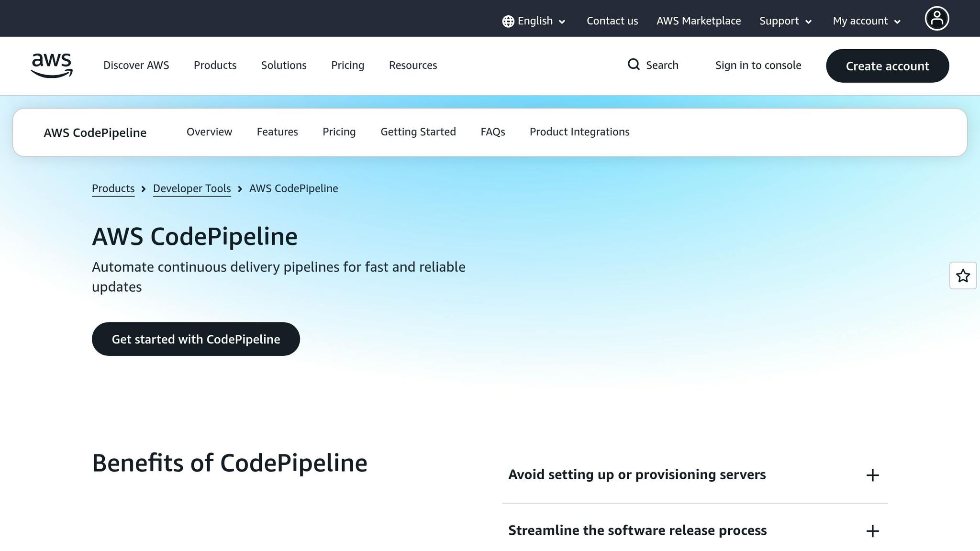980x551 pixels.
Task: Select Getting Started in the CodePipeline navigation
Action: [418, 132]
